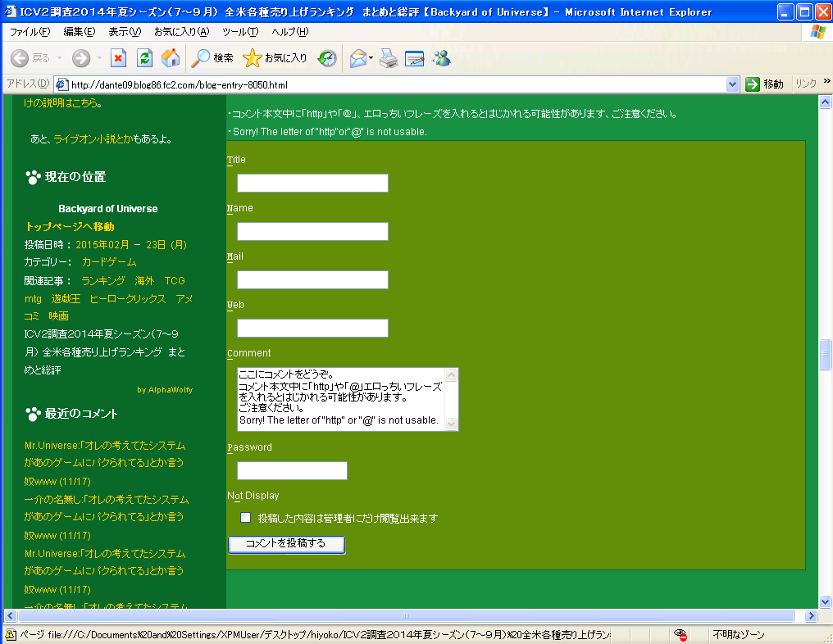Click the Mail envelope icon

point(357,58)
